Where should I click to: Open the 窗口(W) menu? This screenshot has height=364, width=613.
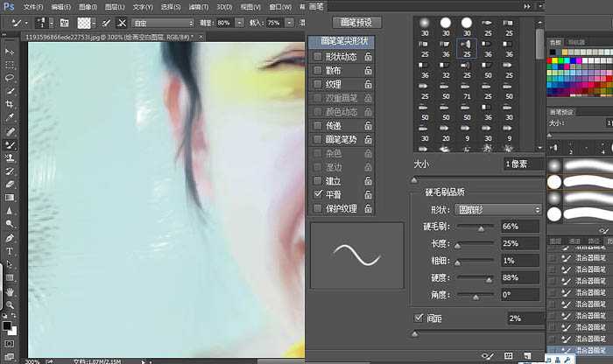tap(280, 7)
